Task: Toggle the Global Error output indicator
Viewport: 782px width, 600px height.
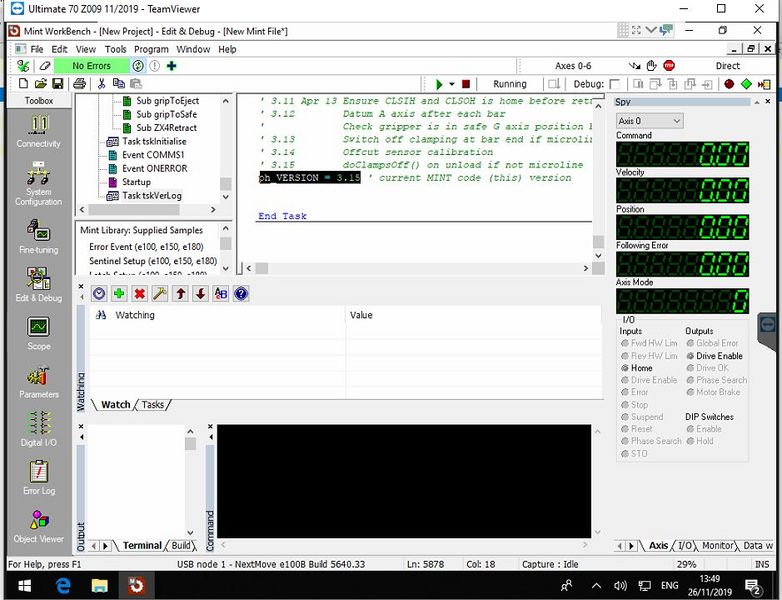Action: (x=690, y=343)
